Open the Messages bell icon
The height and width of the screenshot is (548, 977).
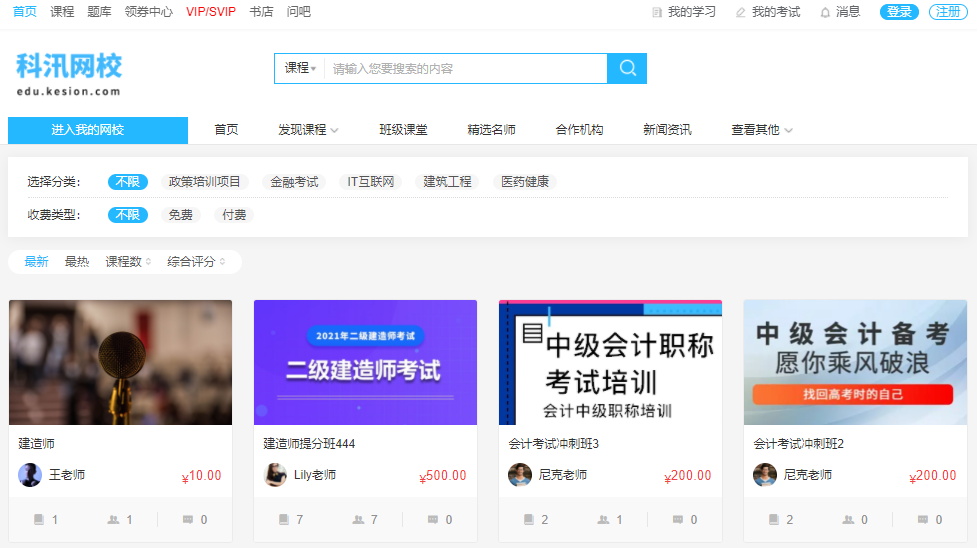coord(825,12)
